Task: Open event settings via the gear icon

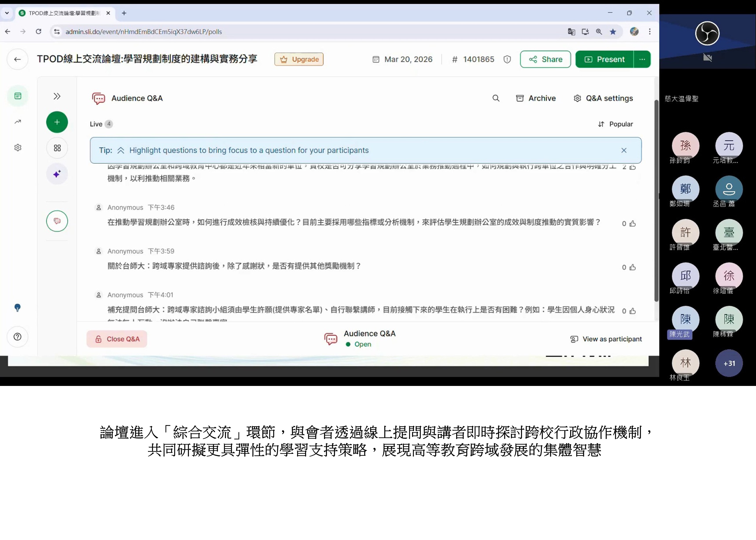Action: click(x=17, y=148)
